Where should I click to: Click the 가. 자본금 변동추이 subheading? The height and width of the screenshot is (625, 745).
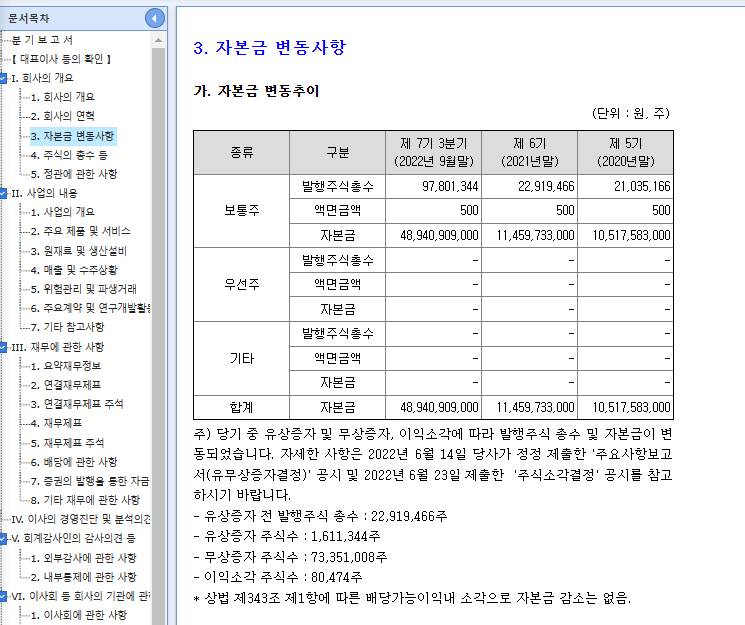[x=256, y=91]
